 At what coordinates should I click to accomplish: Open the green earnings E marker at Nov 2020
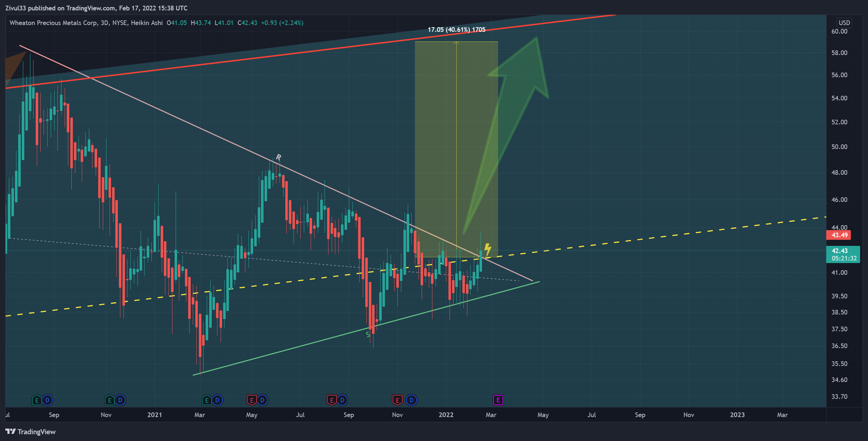click(110, 400)
